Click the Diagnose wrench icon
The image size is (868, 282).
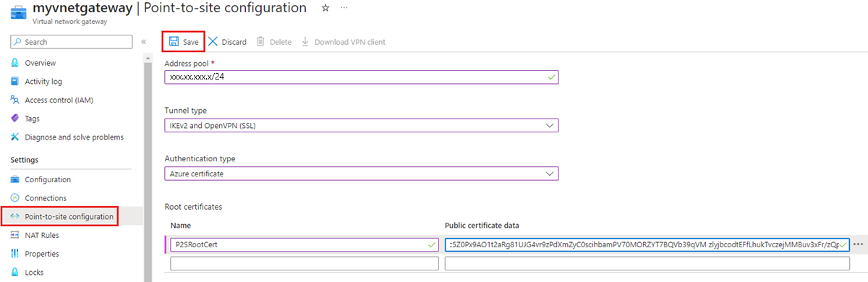click(x=15, y=137)
